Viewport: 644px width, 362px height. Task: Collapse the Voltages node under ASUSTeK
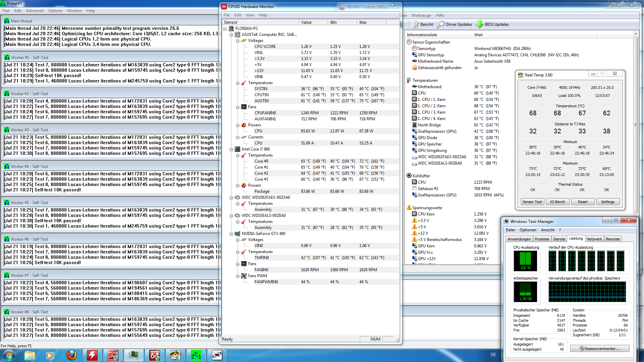pos(237,41)
